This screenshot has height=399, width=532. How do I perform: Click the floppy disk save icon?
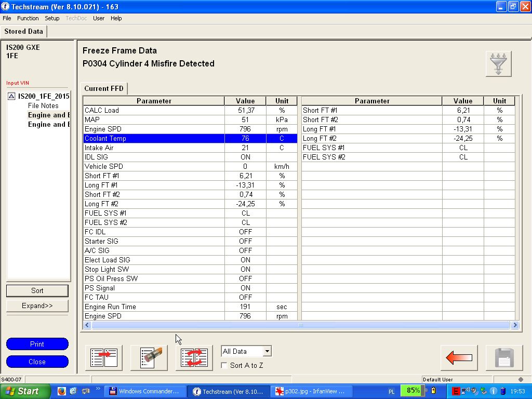(x=504, y=357)
